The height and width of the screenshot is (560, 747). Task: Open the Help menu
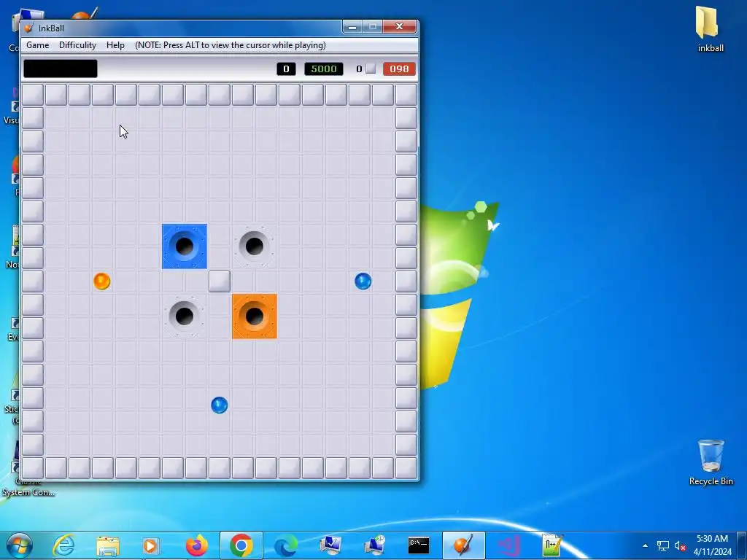(x=115, y=45)
